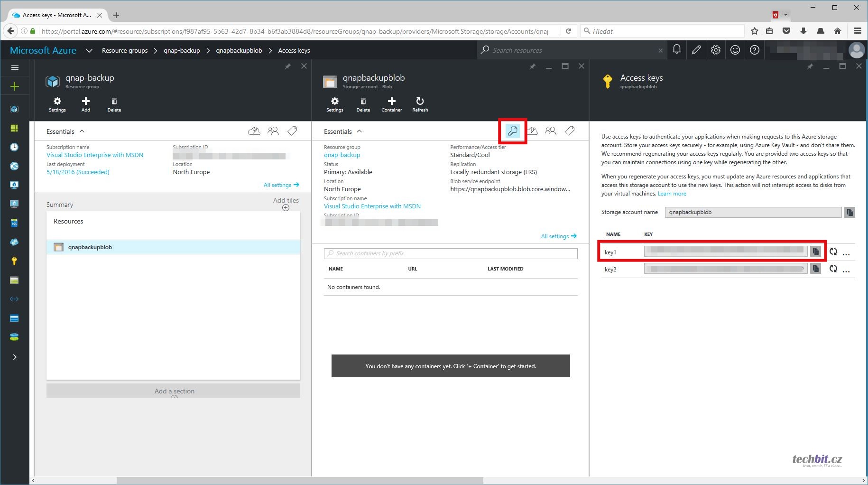868x485 pixels.
Task: Select the qnap-backup breadcrumb item
Action: point(182,50)
